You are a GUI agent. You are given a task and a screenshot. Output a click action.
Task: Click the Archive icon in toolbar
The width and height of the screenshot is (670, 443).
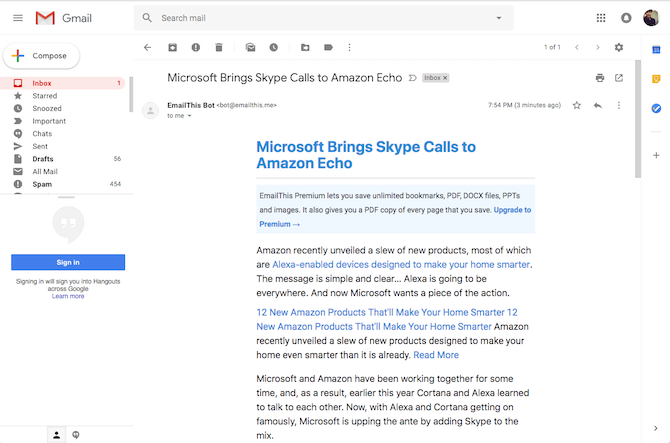[x=172, y=47]
